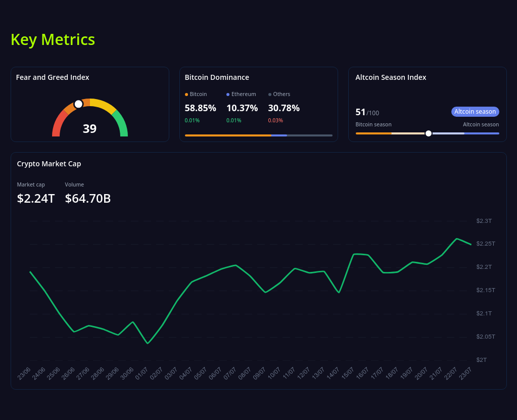
Task: Open the Altcoin Season Index card title
Action: pyautogui.click(x=391, y=77)
